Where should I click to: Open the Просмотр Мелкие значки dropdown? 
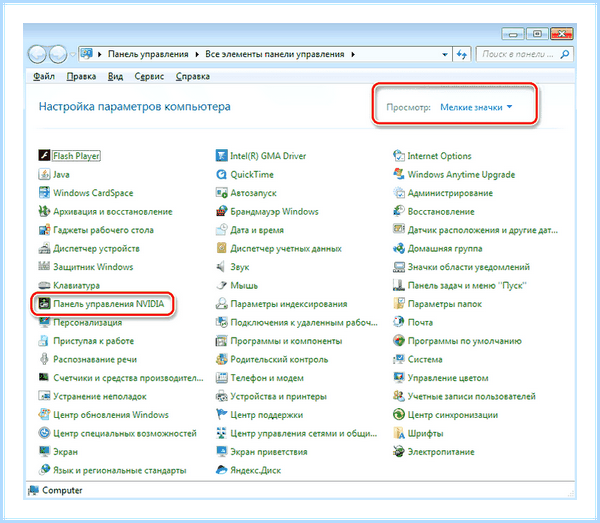[476, 107]
